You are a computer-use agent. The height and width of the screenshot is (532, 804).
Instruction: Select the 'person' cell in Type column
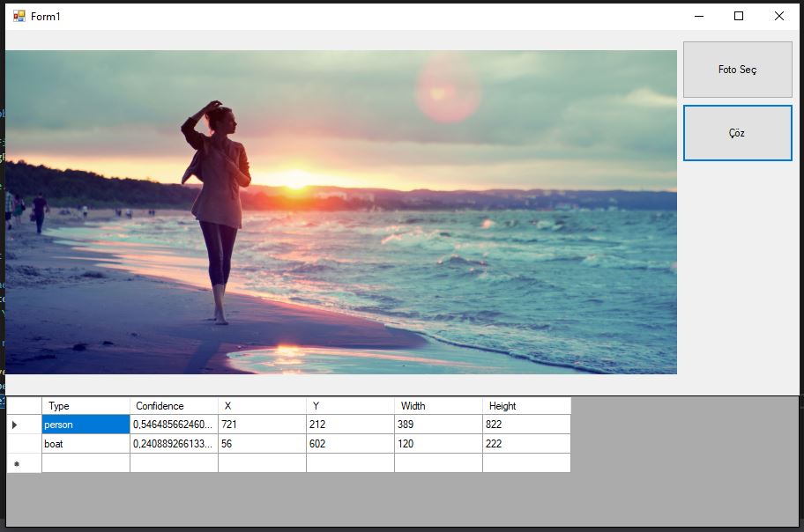pos(86,425)
